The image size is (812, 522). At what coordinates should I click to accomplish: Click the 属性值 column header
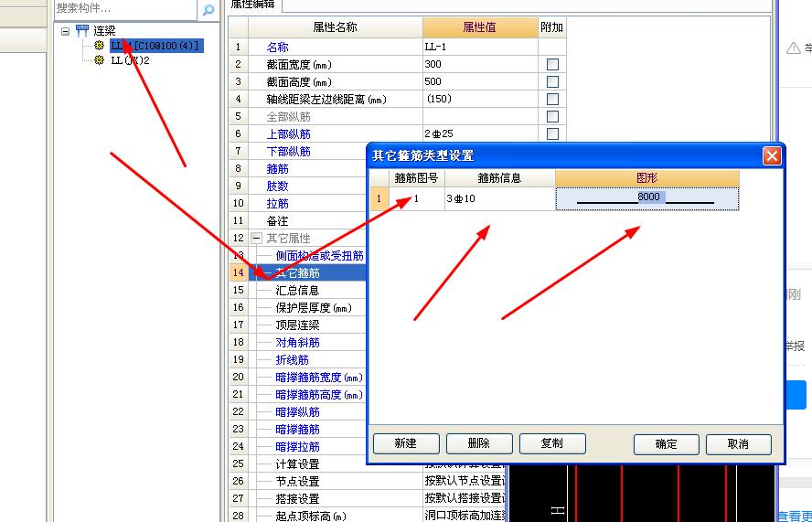point(480,27)
